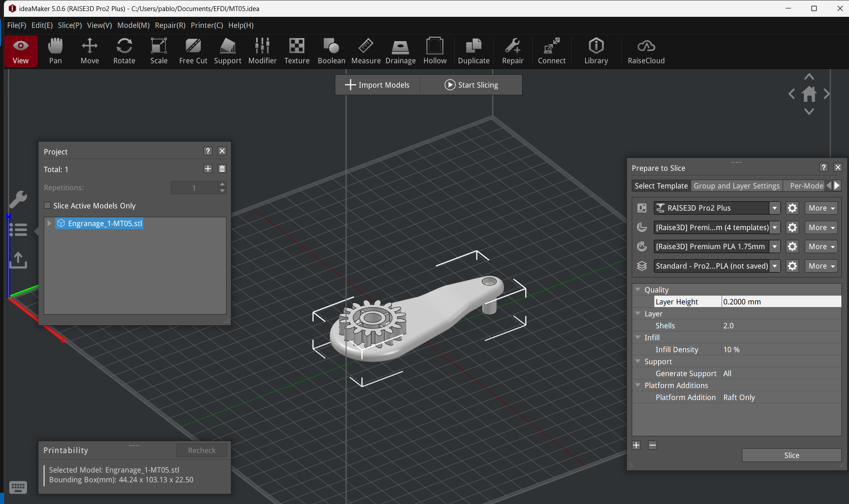The height and width of the screenshot is (504, 849).
Task: Collapse the Quality section
Action: 638,289
